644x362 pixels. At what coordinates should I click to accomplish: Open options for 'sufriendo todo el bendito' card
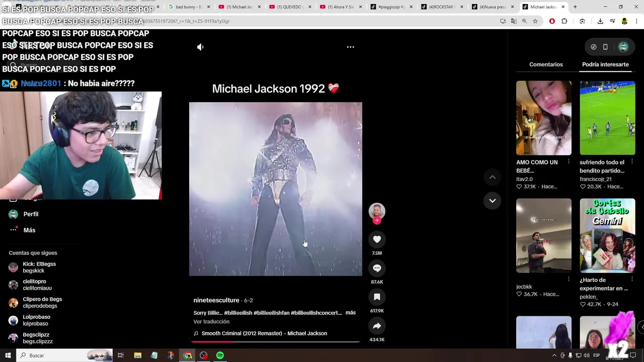pyautogui.click(x=632, y=162)
